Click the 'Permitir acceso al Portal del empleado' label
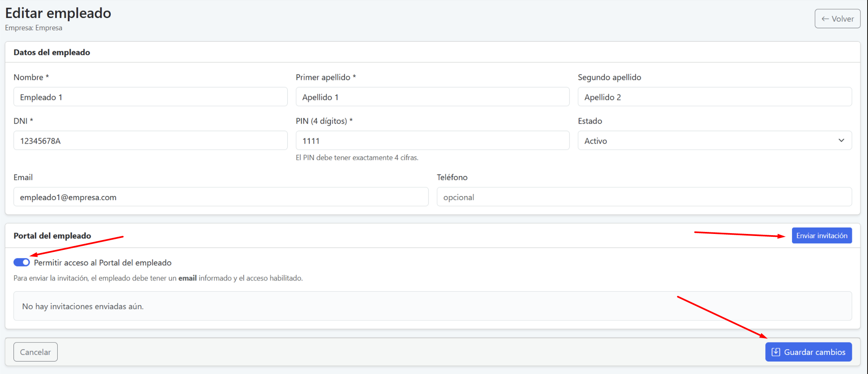 coord(103,263)
